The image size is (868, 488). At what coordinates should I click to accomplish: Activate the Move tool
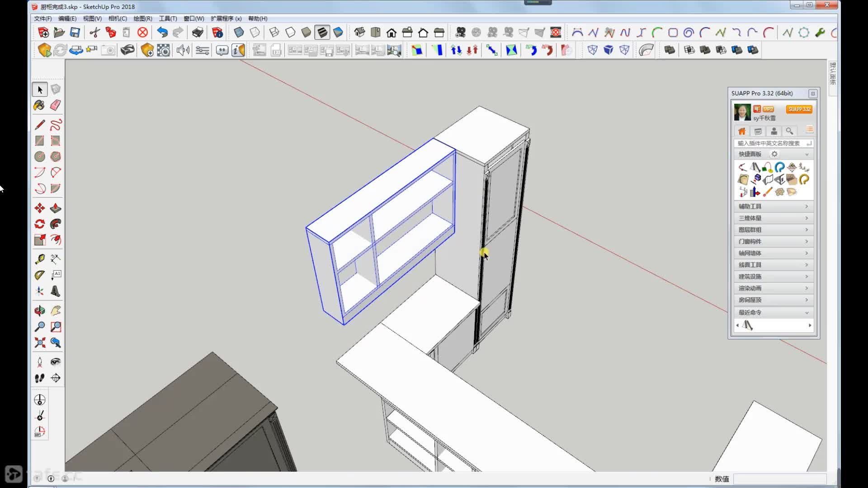40,208
